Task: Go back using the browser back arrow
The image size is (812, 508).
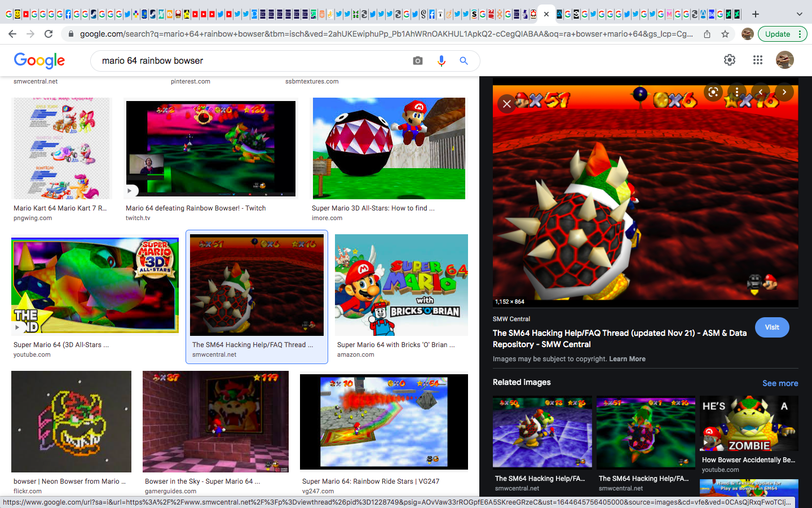Action: (12, 34)
